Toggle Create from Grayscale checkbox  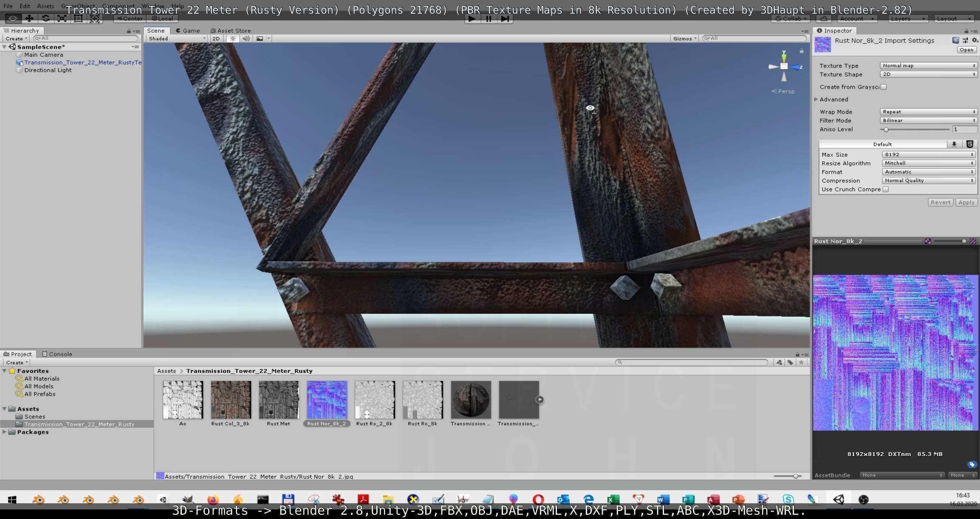tap(884, 87)
